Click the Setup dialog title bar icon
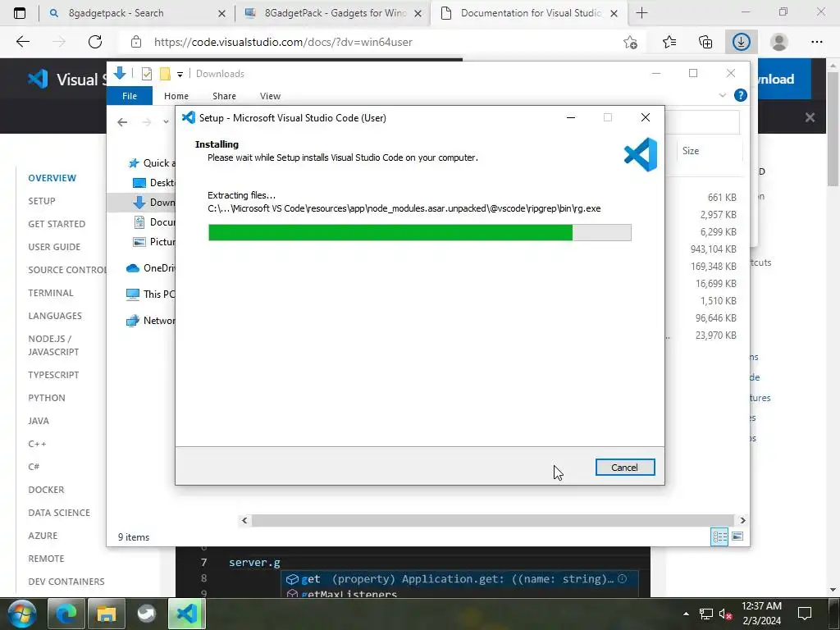 click(x=189, y=117)
